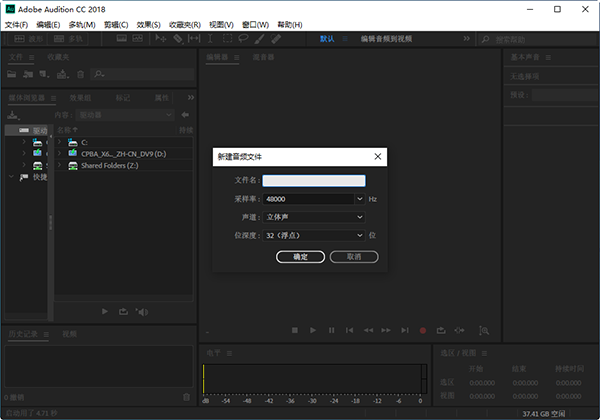The width and height of the screenshot is (600, 420).
Task: Click the 确定 button
Action: (x=300, y=257)
